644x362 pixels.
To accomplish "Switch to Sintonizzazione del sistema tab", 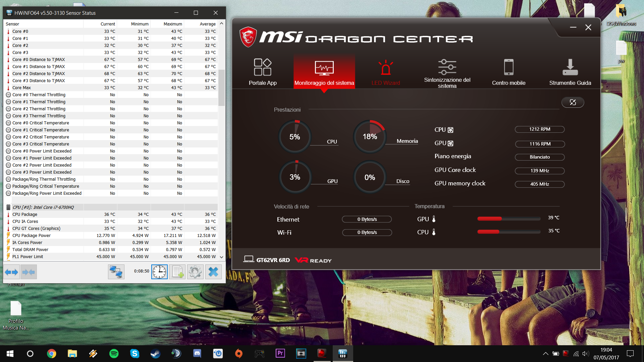I will tap(447, 73).
